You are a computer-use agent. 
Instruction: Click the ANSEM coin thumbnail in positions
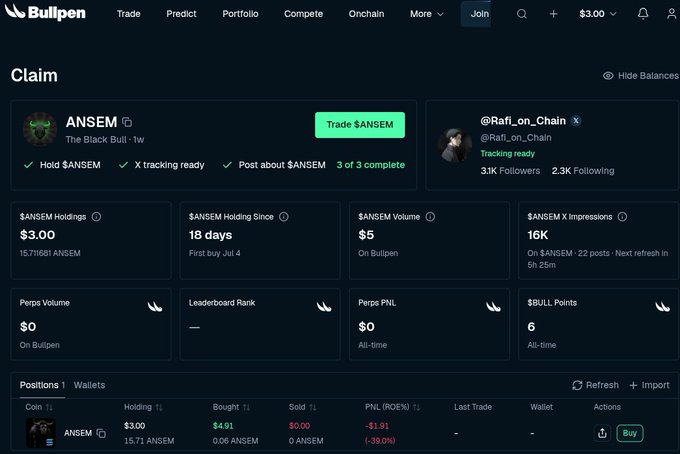tap(40, 433)
